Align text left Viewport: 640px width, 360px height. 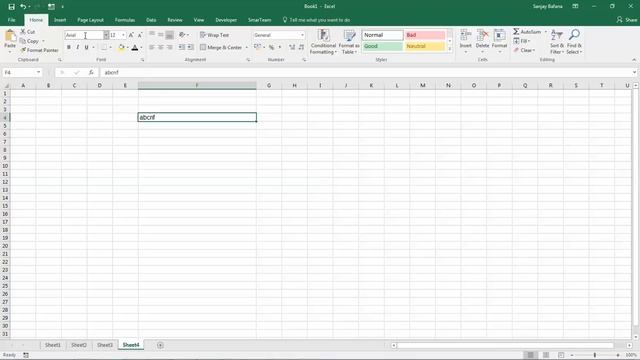tap(152, 47)
